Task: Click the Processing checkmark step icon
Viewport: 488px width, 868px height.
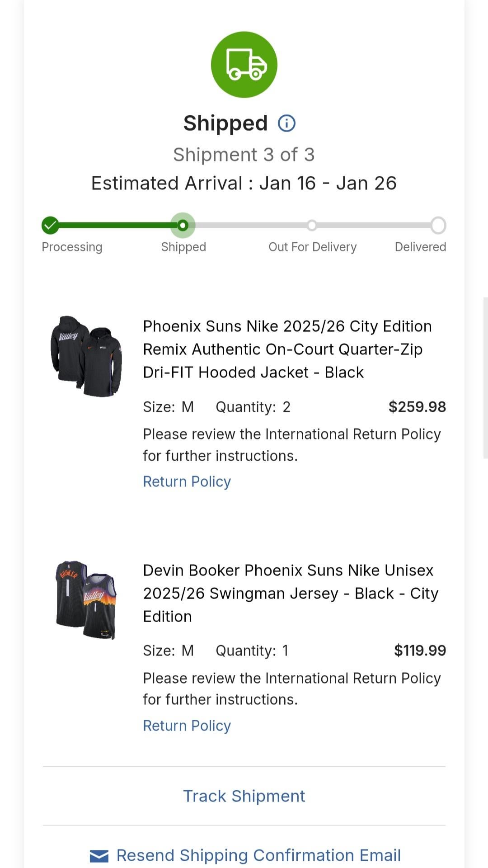Action: pyautogui.click(x=50, y=225)
